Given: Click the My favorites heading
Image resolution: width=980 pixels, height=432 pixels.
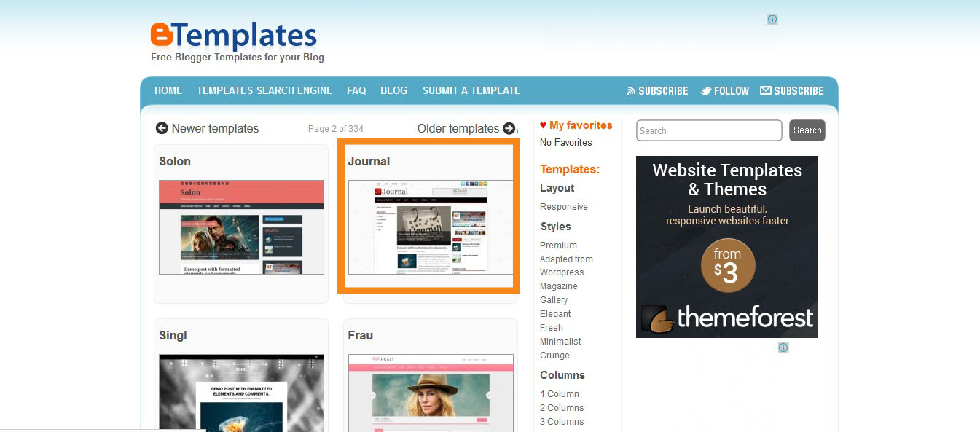Looking at the screenshot, I should tap(581, 125).
